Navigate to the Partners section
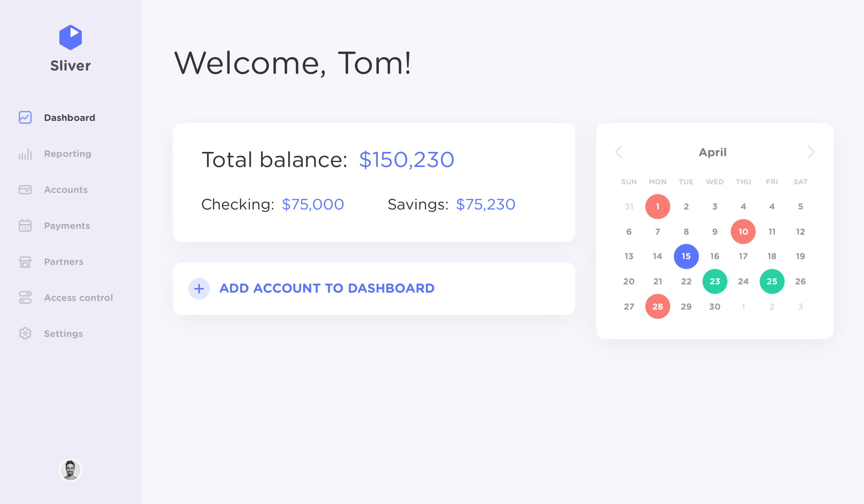 coord(63,262)
